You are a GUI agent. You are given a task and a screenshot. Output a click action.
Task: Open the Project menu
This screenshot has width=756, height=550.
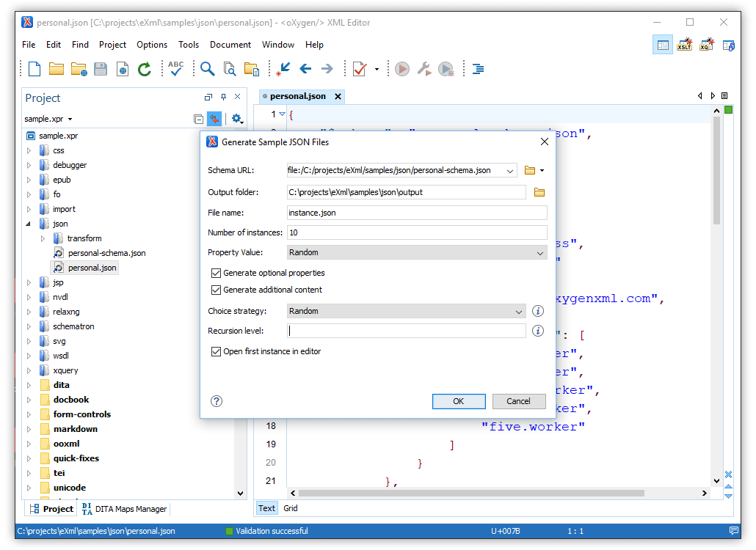click(x=112, y=45)
